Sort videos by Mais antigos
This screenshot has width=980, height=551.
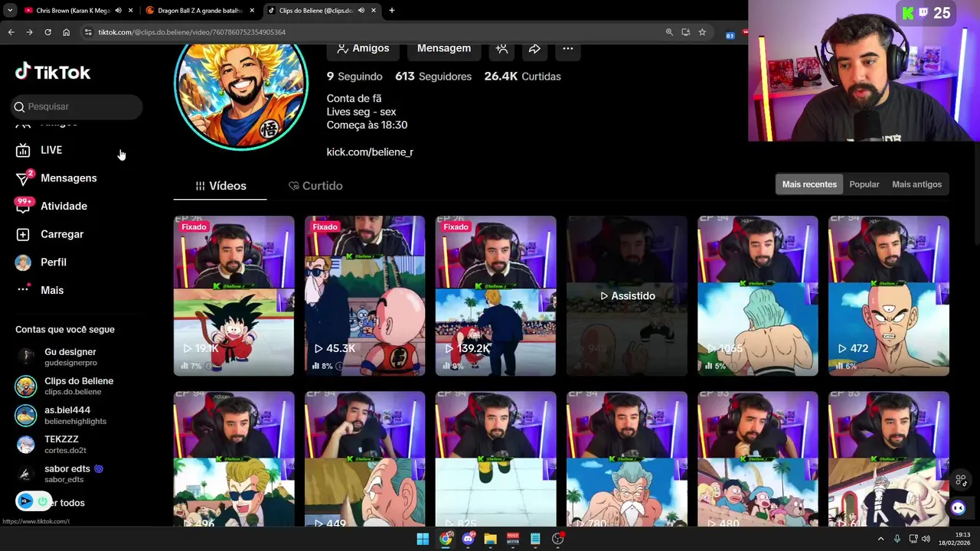pos(916,184)
